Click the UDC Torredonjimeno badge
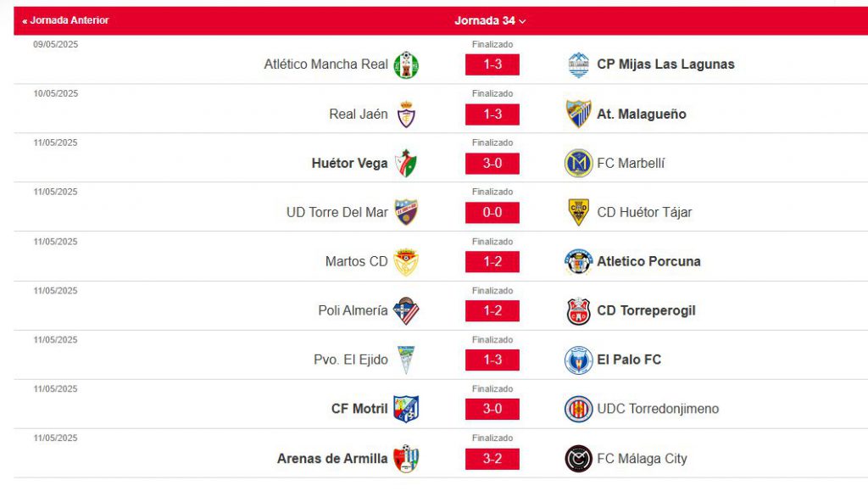This screenshot has width=868, height=491. 578,409
